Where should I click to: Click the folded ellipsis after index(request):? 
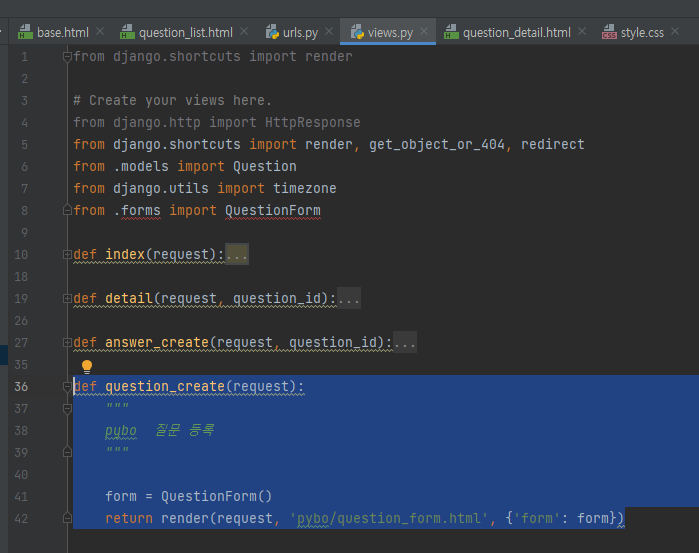[x=237, y=255]
